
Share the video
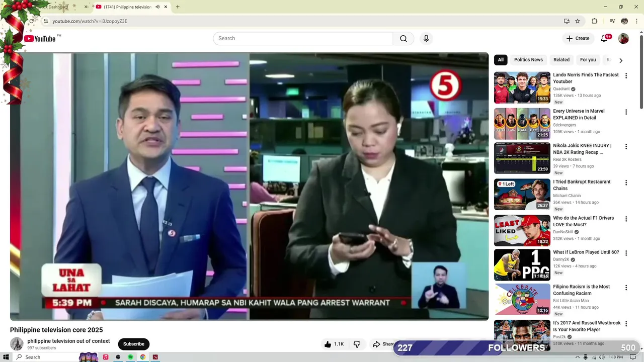tap(383, 344)
